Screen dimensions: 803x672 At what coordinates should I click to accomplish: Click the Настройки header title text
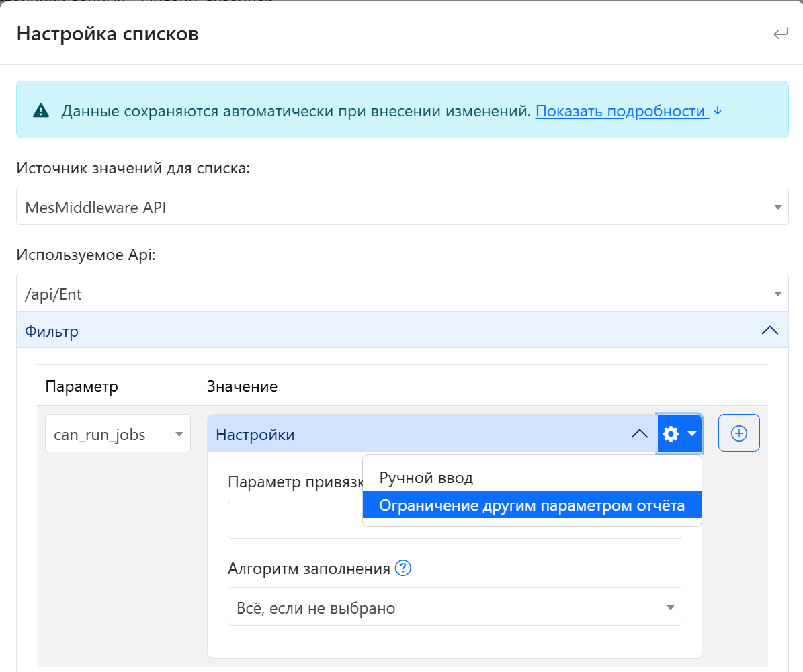point(255,435)
